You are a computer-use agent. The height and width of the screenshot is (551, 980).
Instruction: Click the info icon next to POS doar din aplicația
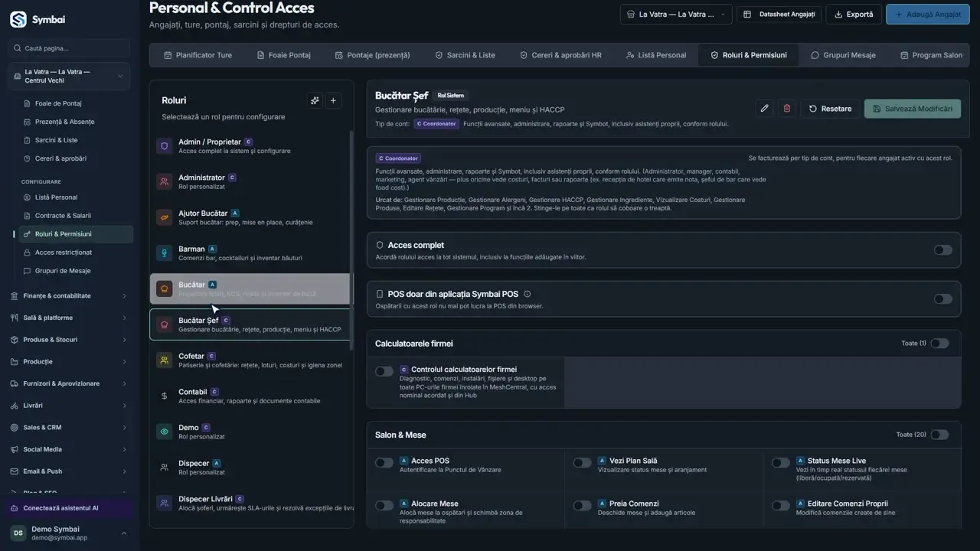tap(528, 294)
